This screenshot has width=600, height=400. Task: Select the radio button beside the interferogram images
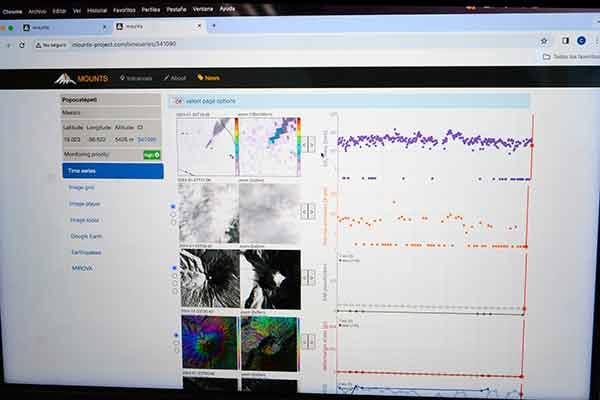tap(173, 336)
